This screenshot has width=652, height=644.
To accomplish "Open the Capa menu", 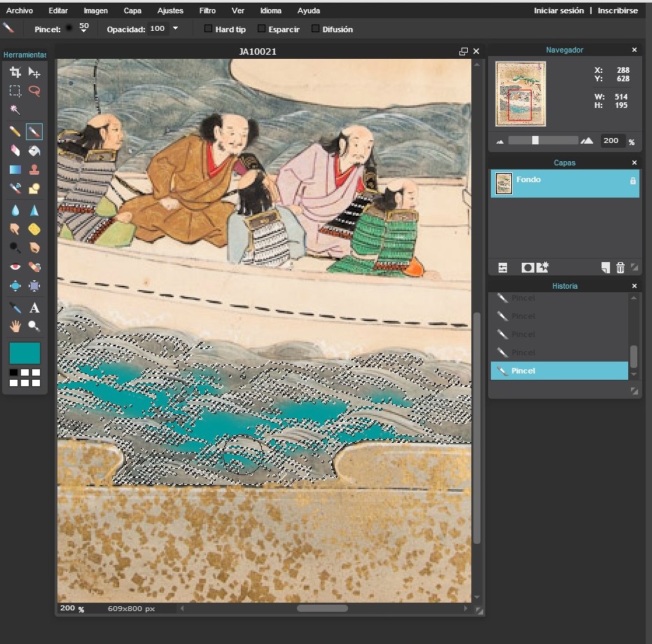I will click(132, 11).
